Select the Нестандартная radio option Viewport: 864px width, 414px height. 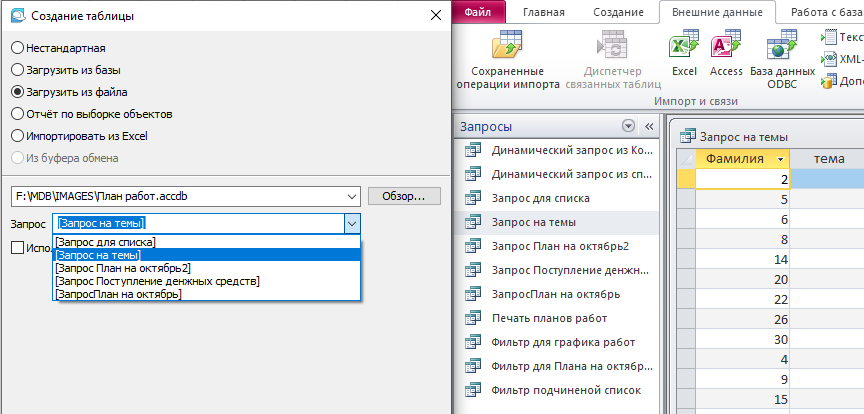[18, 48]
